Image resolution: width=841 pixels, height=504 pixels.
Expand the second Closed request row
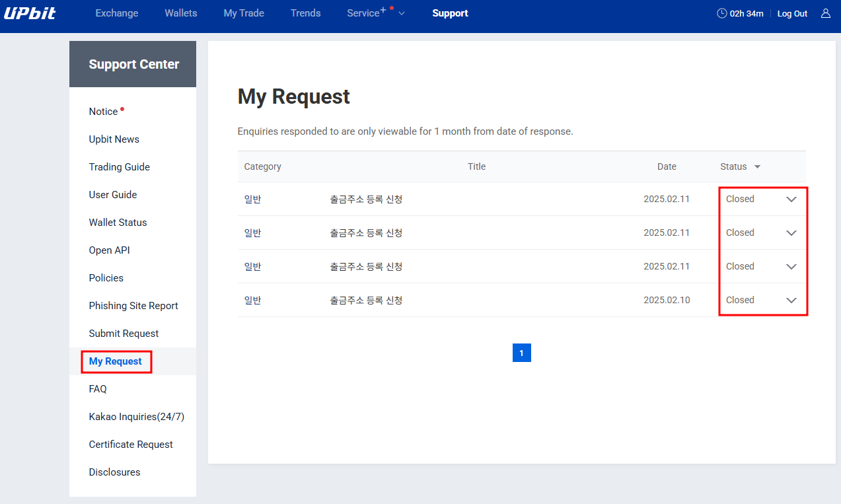[791, 233]
